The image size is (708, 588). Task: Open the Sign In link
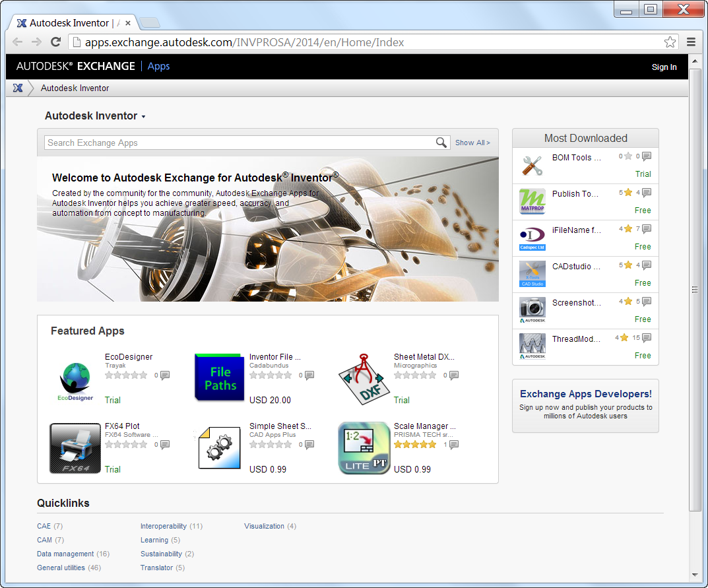point(664,67)
